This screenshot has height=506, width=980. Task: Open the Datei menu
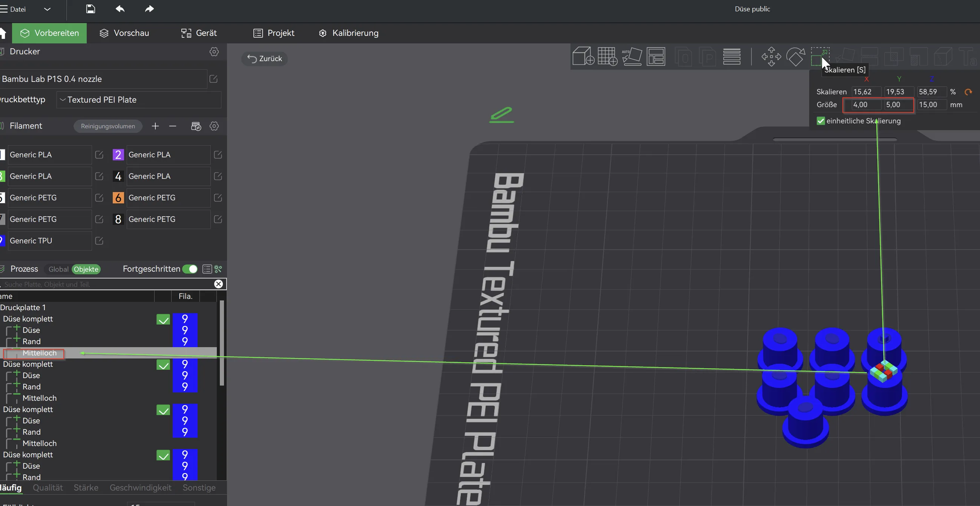[14, 9]
